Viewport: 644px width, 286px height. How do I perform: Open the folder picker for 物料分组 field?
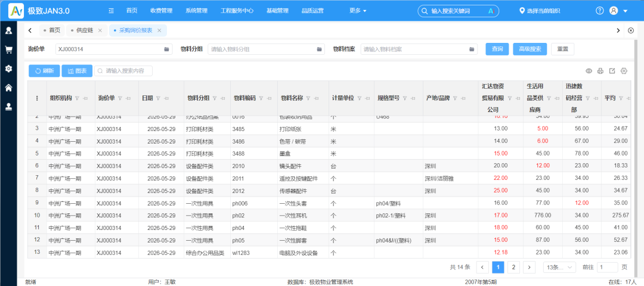tap(319, 49)
